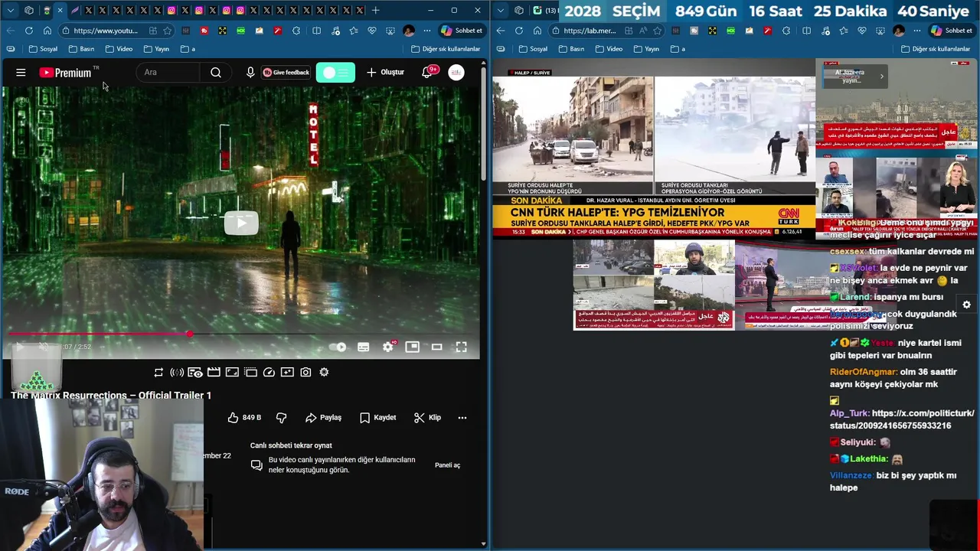Viewport: 980px width, 551px height.
Task: Toggle the teal switch in YouTube header
Action: (x=335, y=73)
